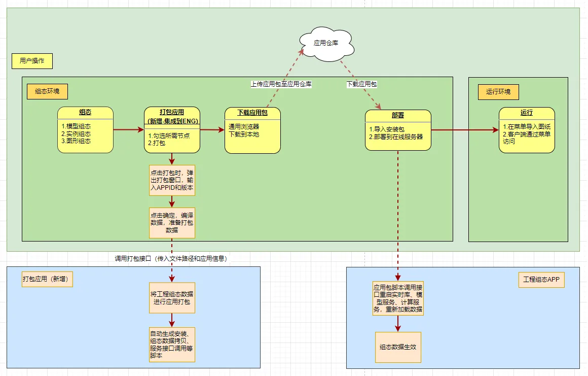Select the 下载应用包 node with 通用浏览器 text

(252, 130)
